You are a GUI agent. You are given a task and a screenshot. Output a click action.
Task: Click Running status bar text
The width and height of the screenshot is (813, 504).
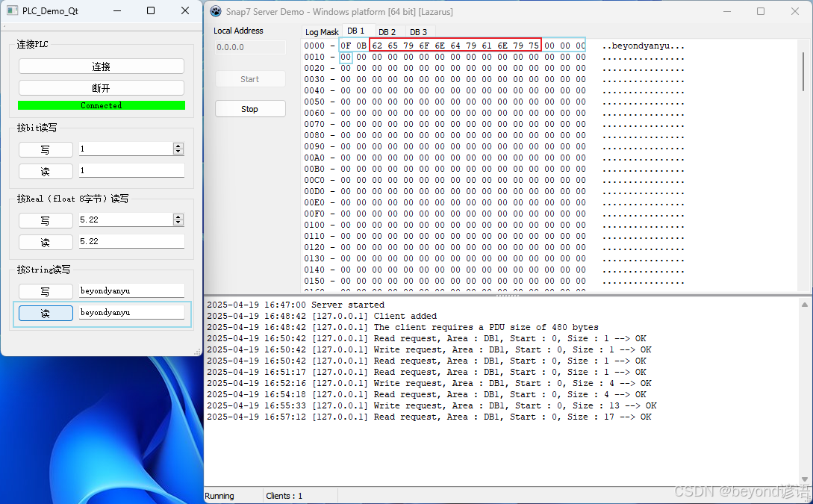(x=219, y=497)
